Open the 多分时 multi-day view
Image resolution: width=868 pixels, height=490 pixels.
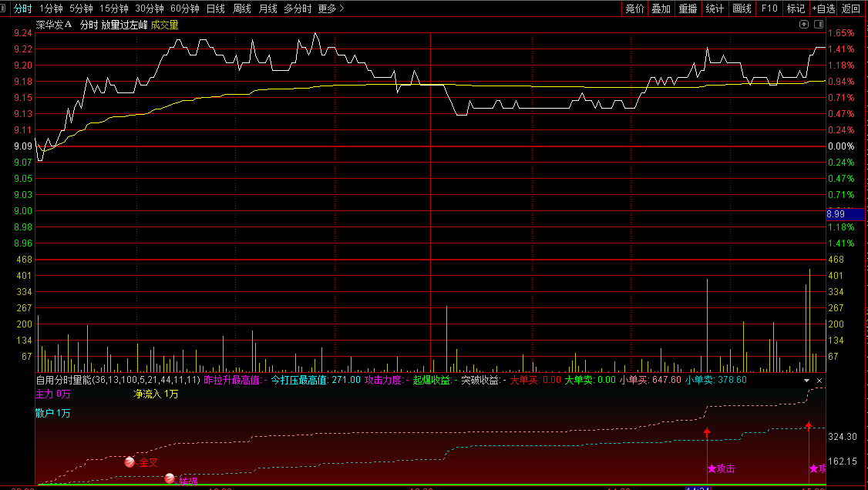(x=298, y=8)
